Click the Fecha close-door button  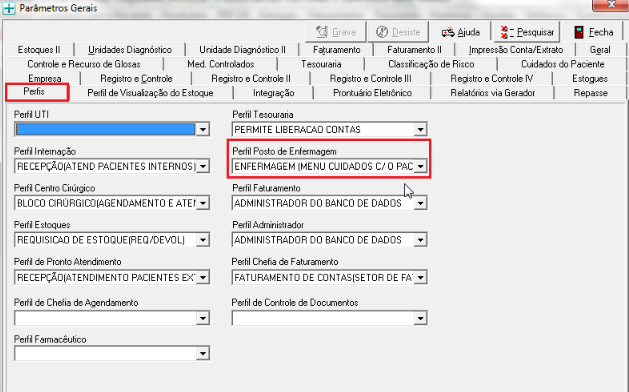(x=594, y=32)
